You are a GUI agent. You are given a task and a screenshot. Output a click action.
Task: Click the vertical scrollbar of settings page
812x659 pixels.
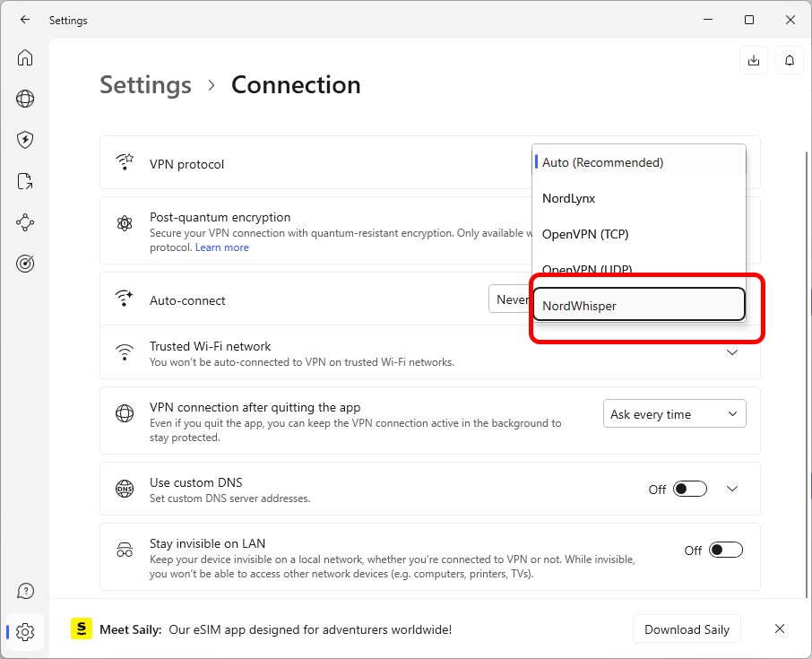point(808,373)
